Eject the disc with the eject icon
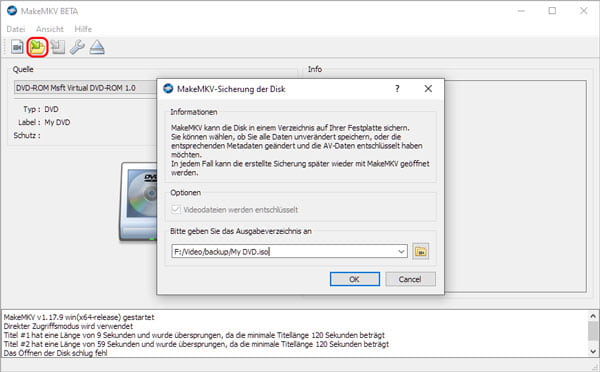 tap(97, 47)
